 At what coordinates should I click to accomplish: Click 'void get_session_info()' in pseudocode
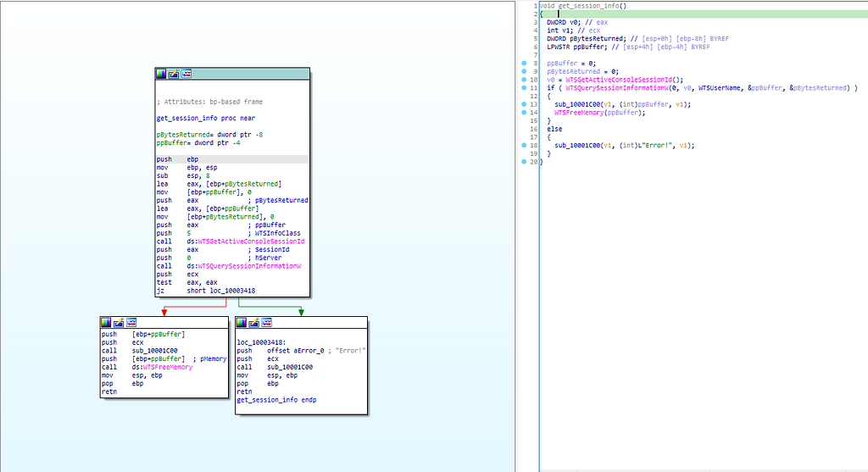[583, 6]
